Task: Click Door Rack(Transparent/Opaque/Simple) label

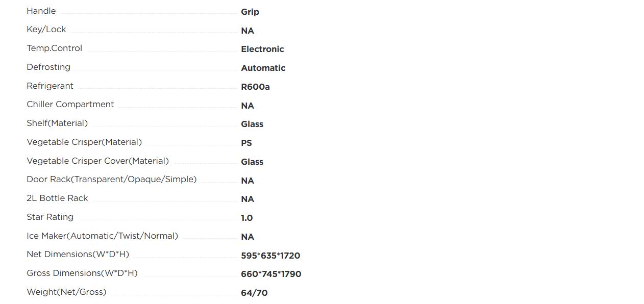Action: tap(111, 179)
